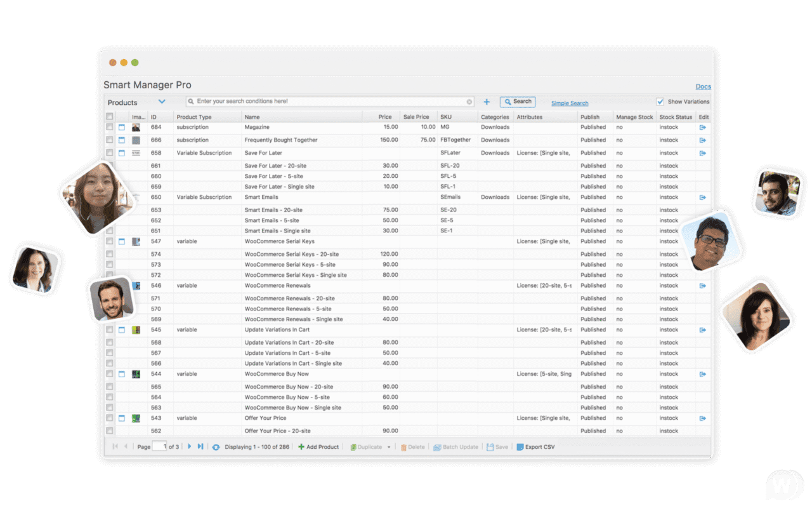This screenshot has height=508, width=812.
Task: Open the Products dropdown
Action: coord(136,102)
